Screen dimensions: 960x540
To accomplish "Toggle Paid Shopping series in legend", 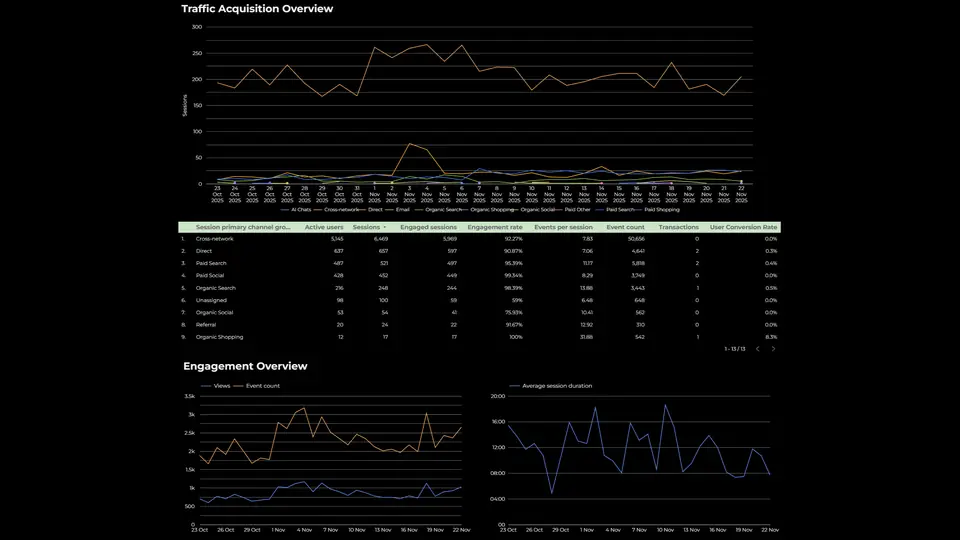I will click(656, 209).
